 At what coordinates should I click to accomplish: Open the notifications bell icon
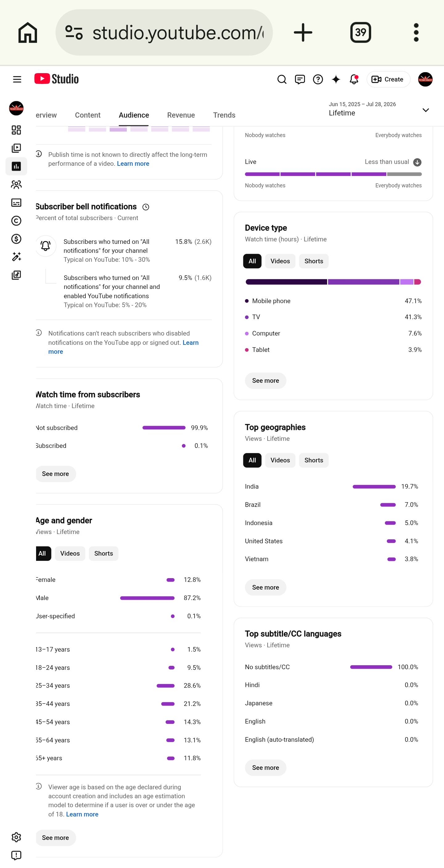tap(354, 79)
